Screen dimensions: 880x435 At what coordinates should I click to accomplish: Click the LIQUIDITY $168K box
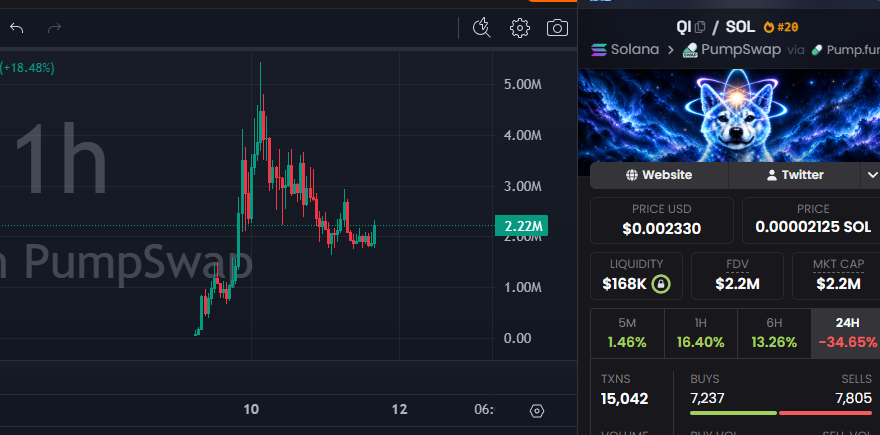[636, 276]
